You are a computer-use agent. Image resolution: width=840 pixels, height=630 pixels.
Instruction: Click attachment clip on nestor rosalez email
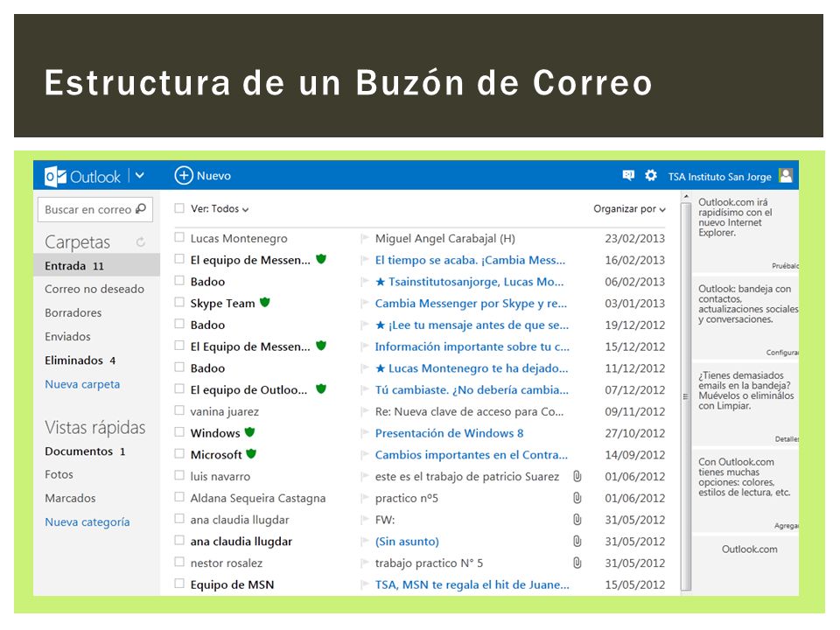pyautogui.click(x=577, y=563)
